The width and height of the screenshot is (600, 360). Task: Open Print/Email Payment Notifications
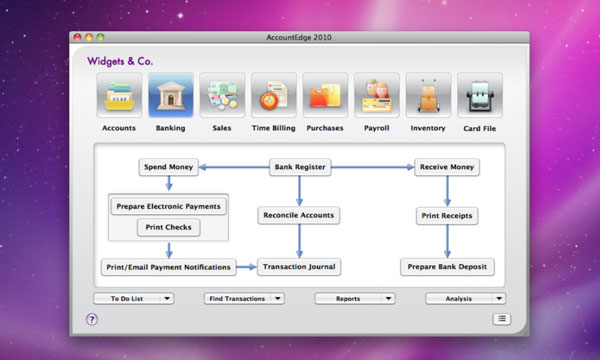[x=168, y=267]
